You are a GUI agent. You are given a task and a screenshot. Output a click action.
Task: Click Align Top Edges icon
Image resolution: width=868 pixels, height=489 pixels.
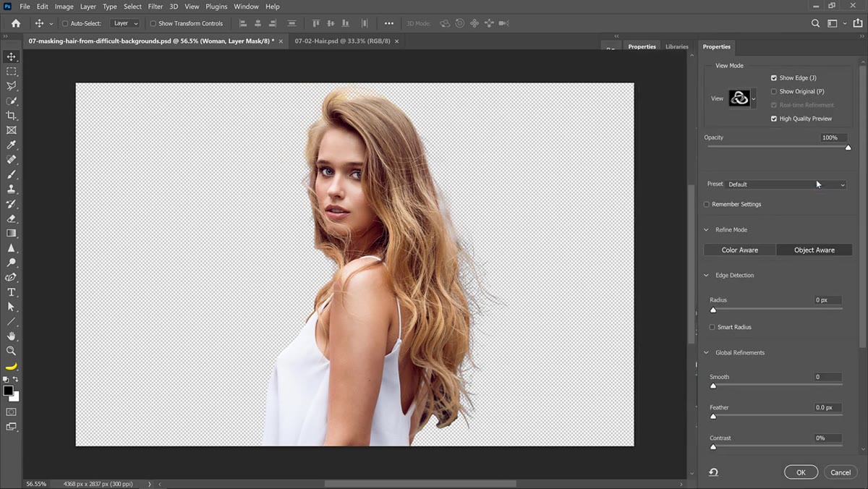tap(316, 23)
